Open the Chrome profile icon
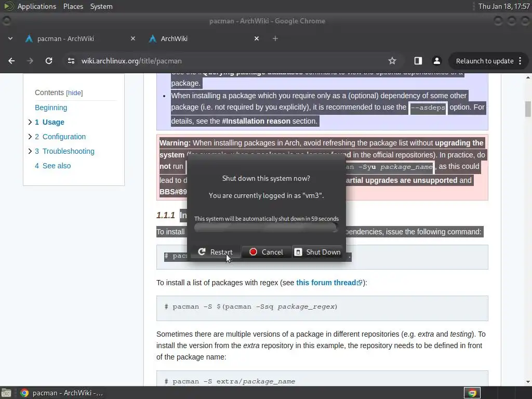This screenshot has width=532, height=399. [436, 61]
